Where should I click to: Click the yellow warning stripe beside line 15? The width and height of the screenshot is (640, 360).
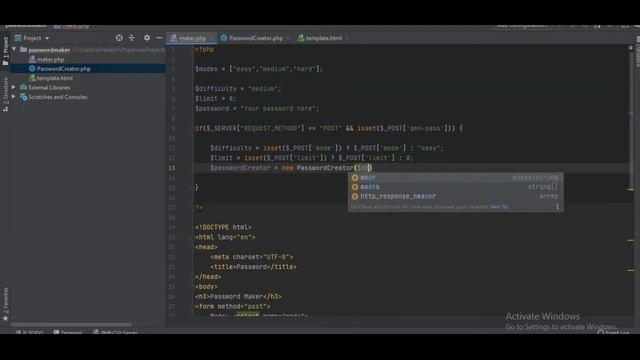click(631, 189)
